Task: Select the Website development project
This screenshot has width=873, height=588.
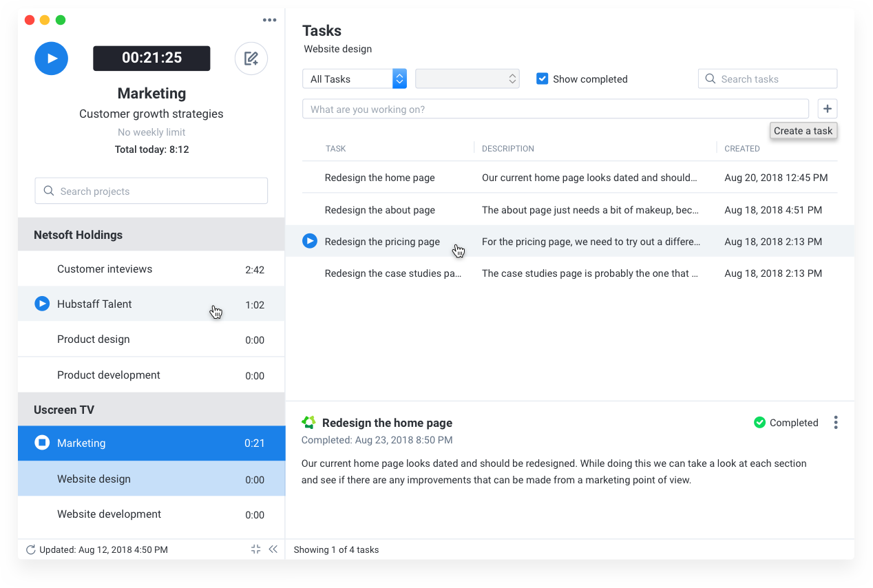Action: point(151,514)
